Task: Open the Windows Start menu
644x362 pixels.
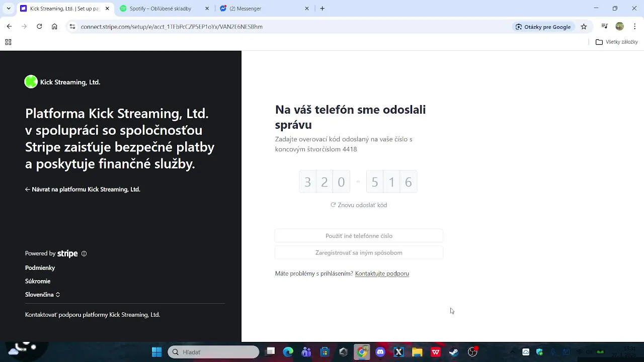Action: tap(156, 352)
